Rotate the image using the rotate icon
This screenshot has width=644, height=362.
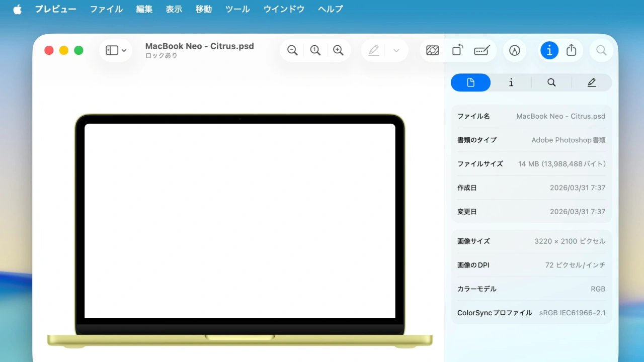[x=457, y=50]
